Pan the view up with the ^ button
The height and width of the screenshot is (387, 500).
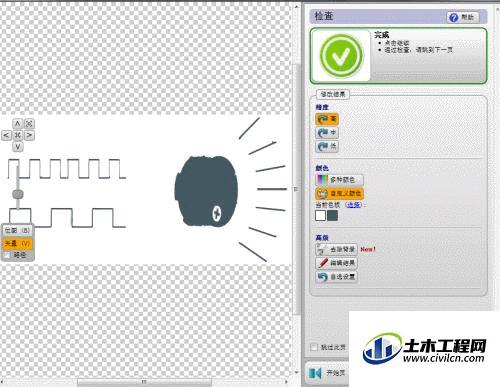click(x=18, y=124)
